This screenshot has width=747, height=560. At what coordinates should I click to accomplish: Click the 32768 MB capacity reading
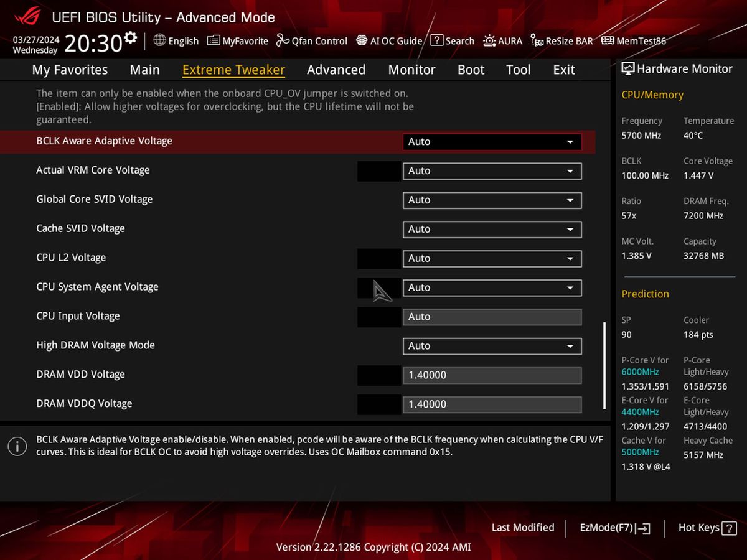tap(703, 256)
